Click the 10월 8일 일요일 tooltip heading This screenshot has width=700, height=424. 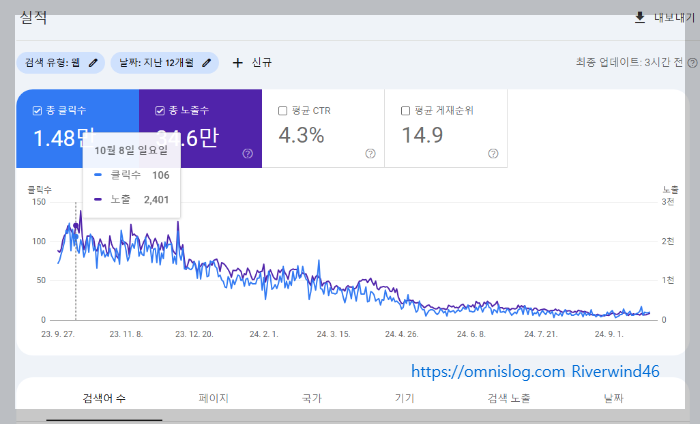point(131,150)
